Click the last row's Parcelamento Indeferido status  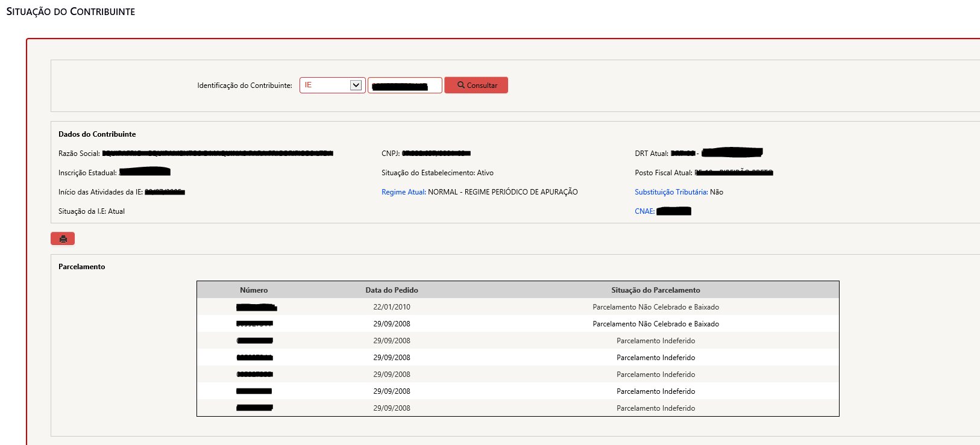(656, 408)
